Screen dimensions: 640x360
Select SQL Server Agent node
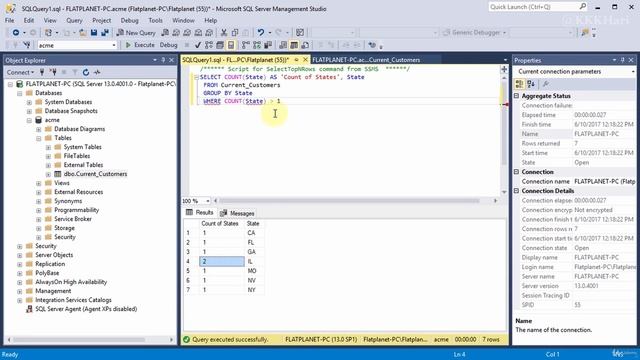[86, 309]
